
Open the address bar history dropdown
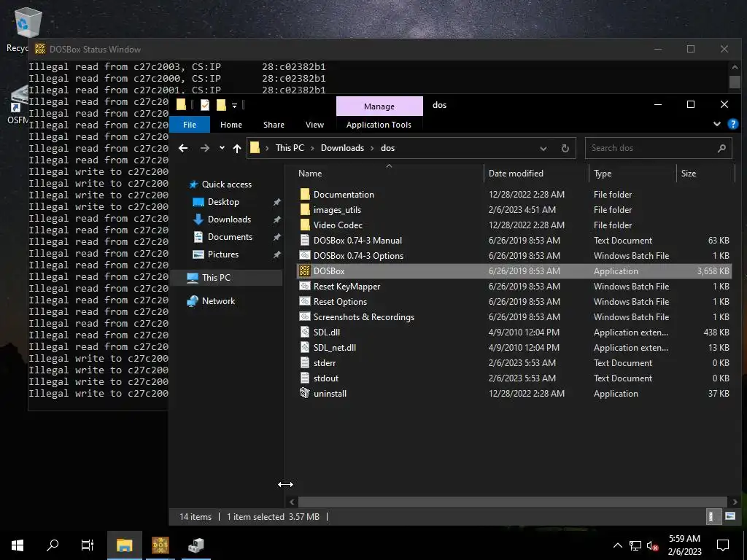(543, 148)
